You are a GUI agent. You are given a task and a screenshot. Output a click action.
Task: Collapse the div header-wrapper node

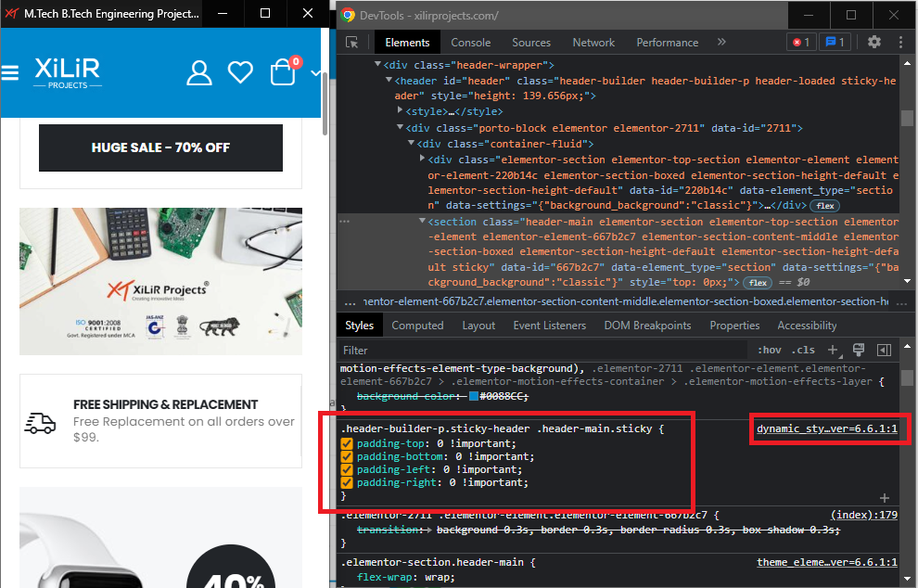click(377, 64)
